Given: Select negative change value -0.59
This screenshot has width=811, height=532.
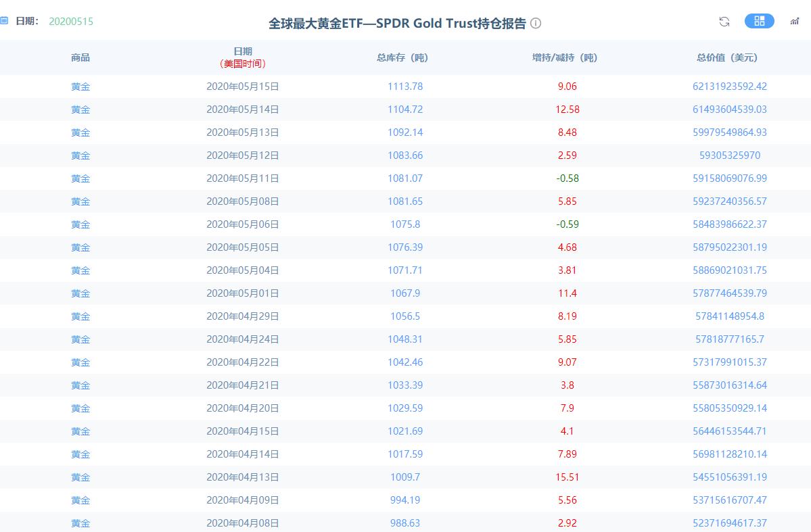Looking at the screenshot, I should click(567, 224).
